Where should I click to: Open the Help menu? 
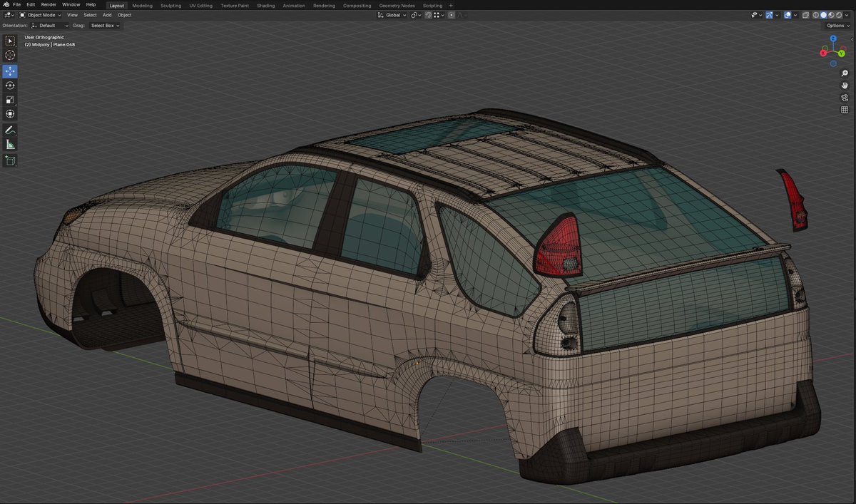(91, 5)
